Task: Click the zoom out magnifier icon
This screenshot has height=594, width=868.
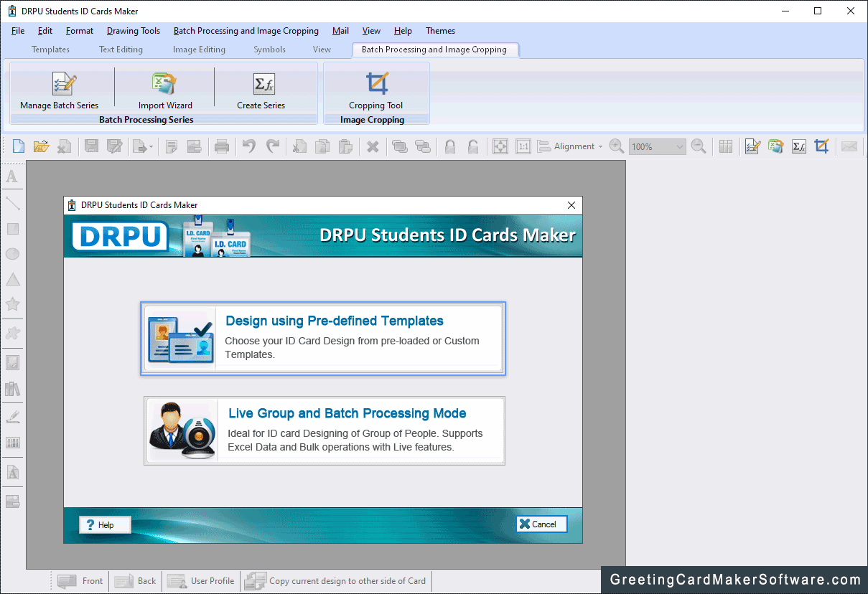Action: click(699, 146)
